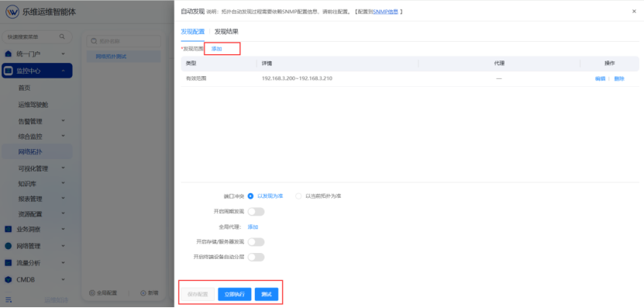Screen dimensions: 644x308
Task: Click the 新增 plus circle icon
Action: point(143,293)
